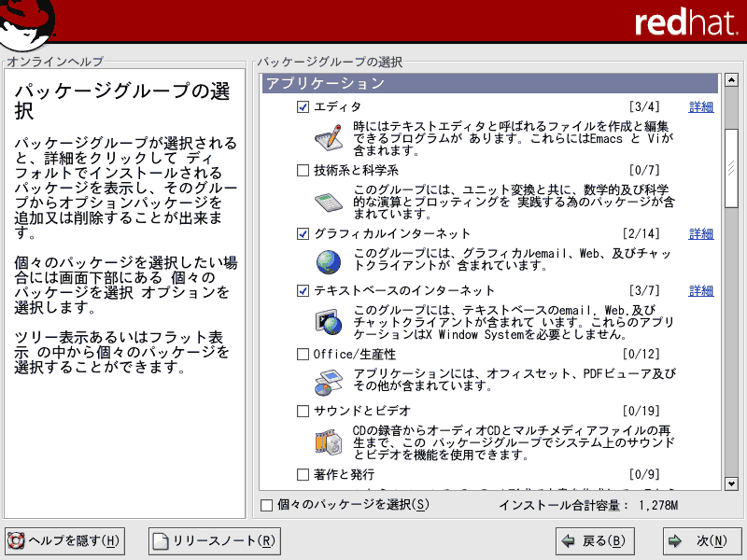Uncheck the エディタ package group checkbox

coord(303,106)
